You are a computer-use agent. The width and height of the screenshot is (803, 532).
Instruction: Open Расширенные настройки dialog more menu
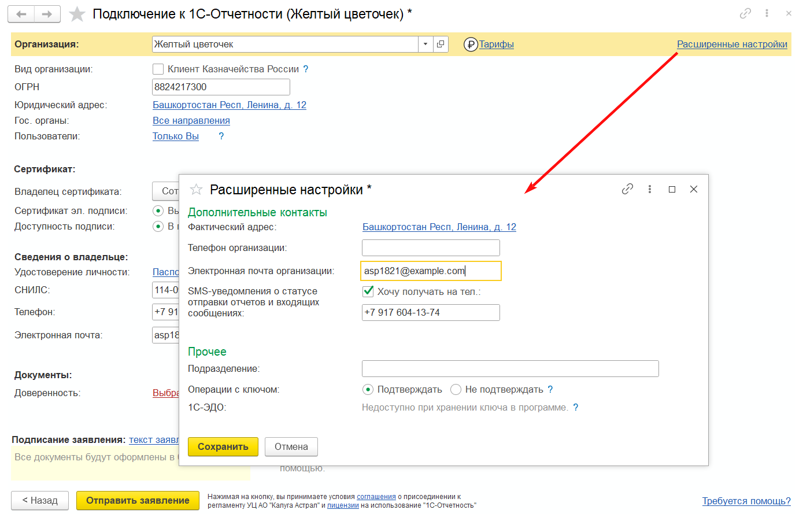coord(650,189)
